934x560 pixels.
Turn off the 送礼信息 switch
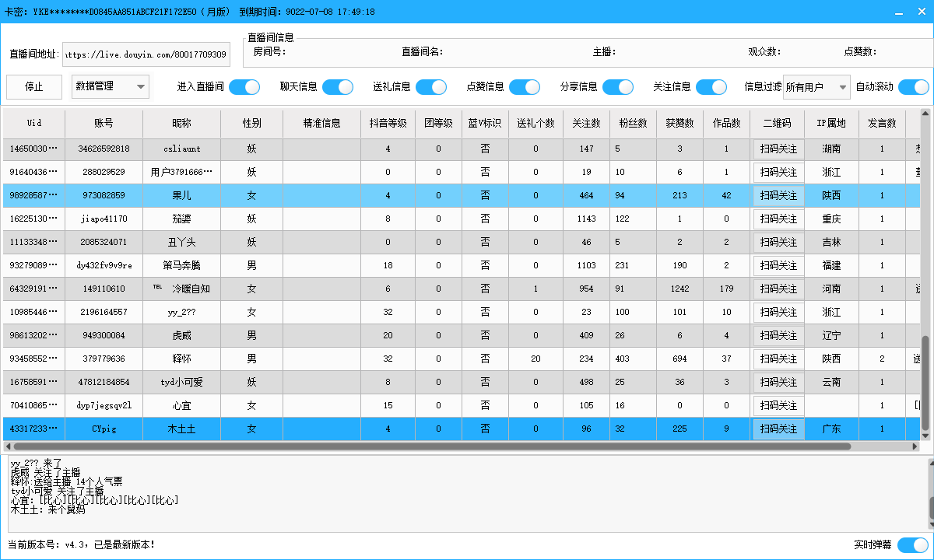(x=430, y=87)
